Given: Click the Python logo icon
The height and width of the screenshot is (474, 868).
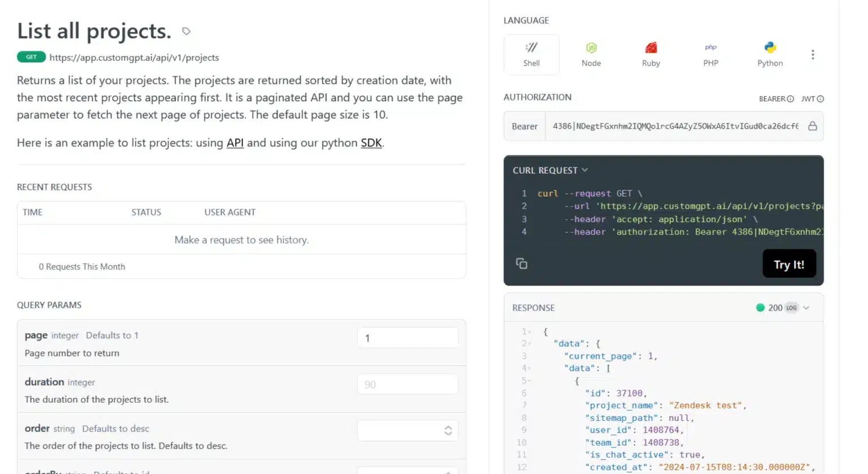Looking at the screenshot, I should tap(770, 48).
